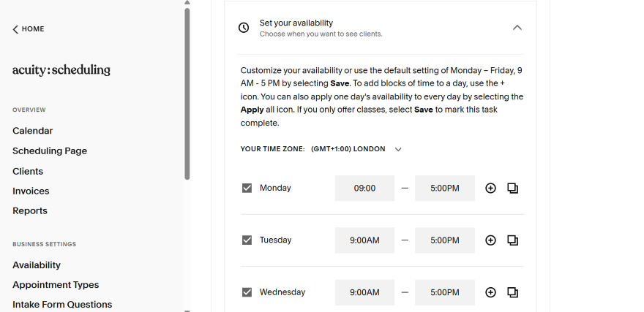Image resolution: width=644 pixels, height=312 pixels.
Task: Add a time block to Monday
Action: [x=490, y=189]
